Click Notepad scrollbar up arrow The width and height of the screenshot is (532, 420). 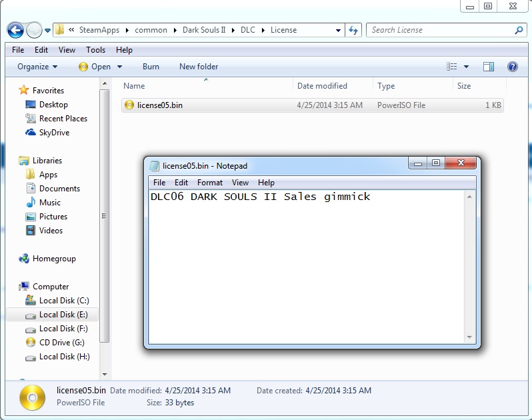point(469,197)
